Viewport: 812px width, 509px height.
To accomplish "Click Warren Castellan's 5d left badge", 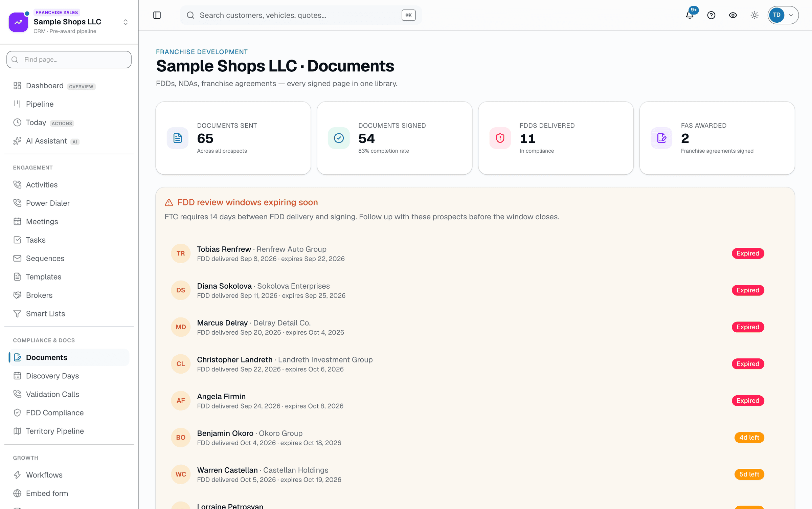I will (749, 474).
